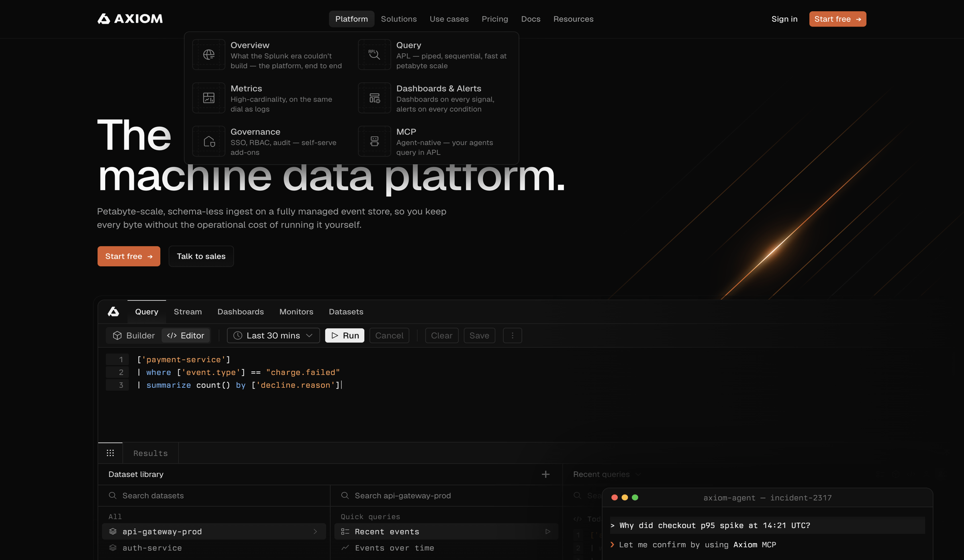Open the Metrics menu entry
The width and height of the screenshot is (964, 560).
click(268, 98)
